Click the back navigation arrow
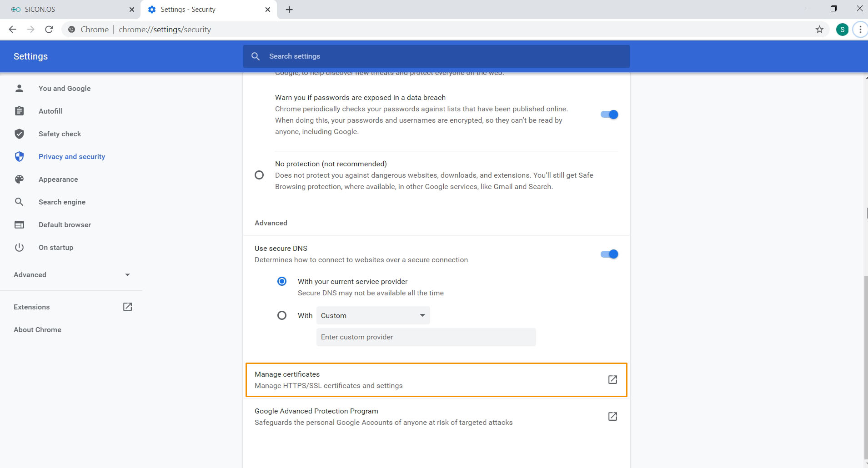The width and height of the screenshot is (868, 468). [x=12, y=30]
